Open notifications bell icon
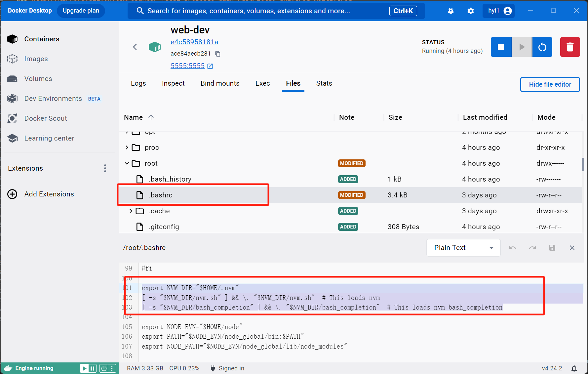 point(574,368)
